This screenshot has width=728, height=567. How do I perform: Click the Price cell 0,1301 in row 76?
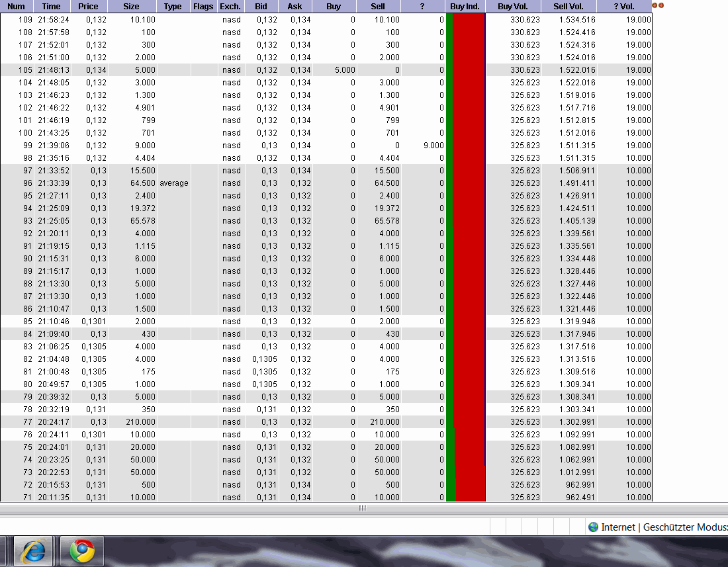coord(94,434)
